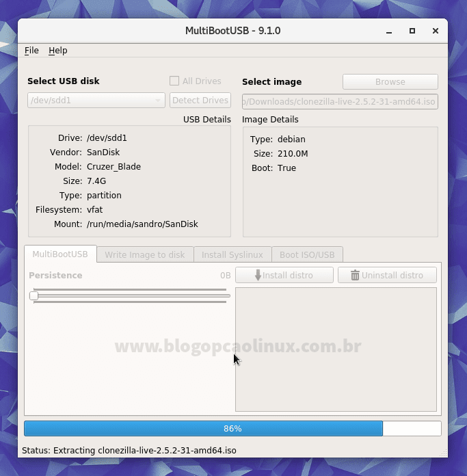The width and height of the screenshot is (467, 476).
Task: Click the 'True' boot value
Action: point(286,168)
